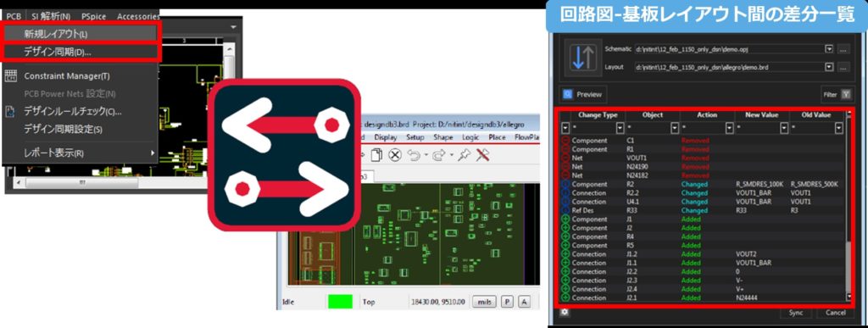This screenshot has height=328, width=868.
Task: Expand the Schematic path dropdown
Action: tap(829, 49)
